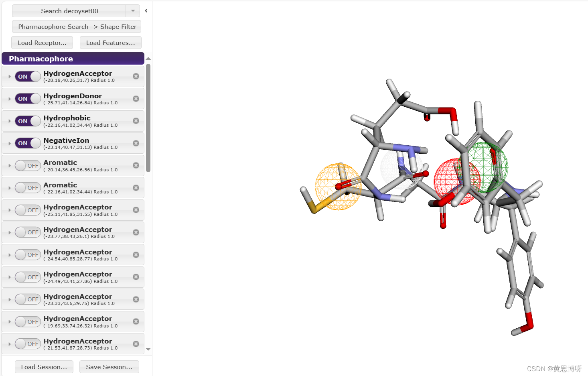Image resolution: width=588 pixels, height=376 pixels.
Task: Click the feature list scrollbar thumb
Action: point(148,118)
